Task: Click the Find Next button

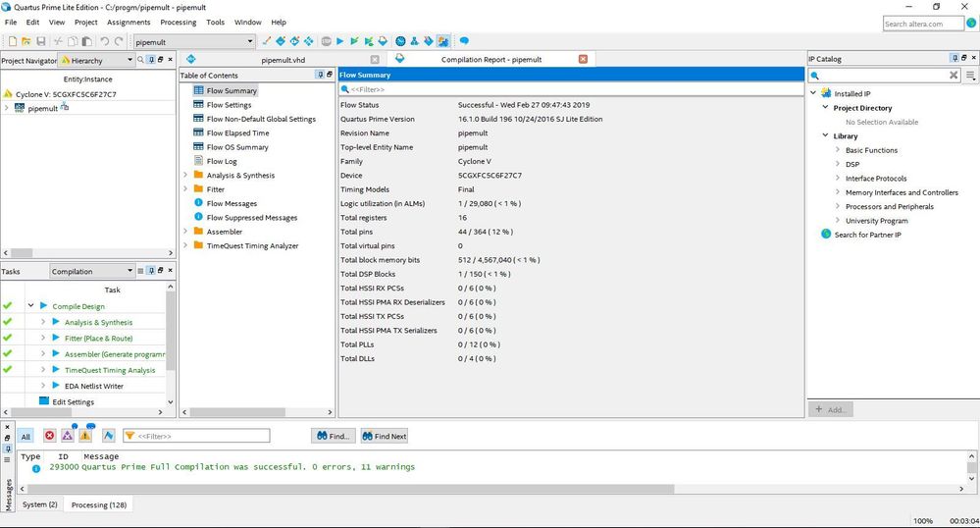Action: click(384, 436)
